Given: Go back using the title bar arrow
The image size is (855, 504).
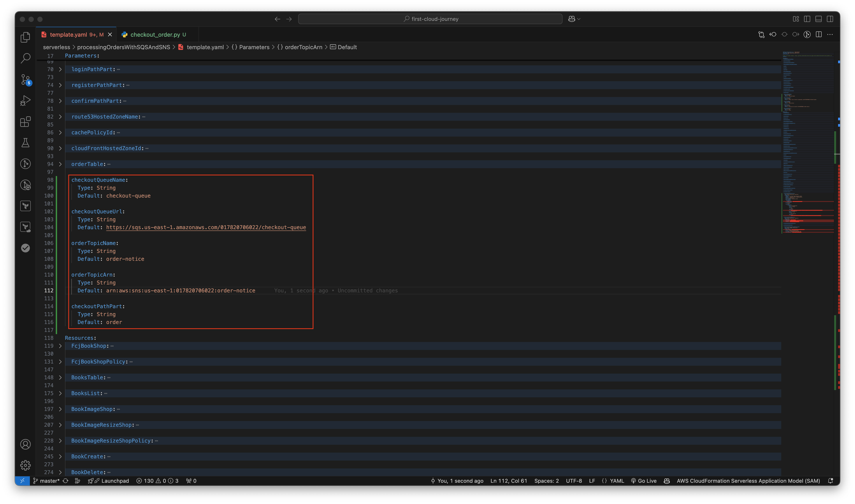Looking at the screenshot, I should [278, 19].
